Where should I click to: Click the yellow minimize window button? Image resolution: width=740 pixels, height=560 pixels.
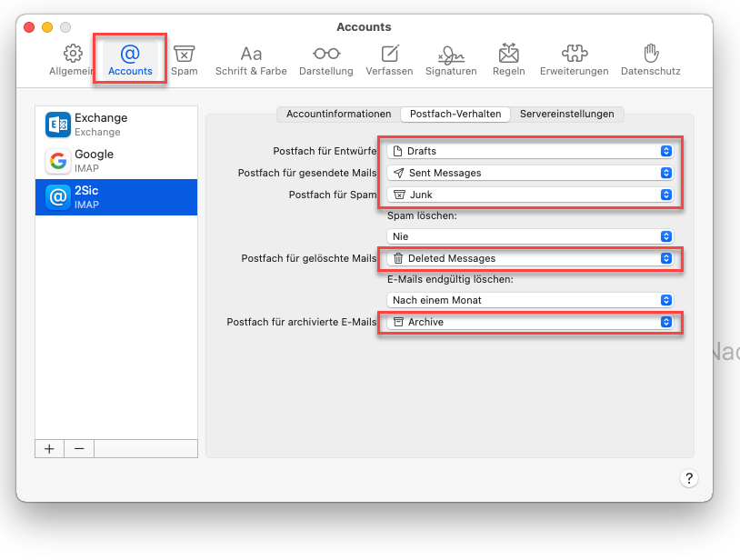(x=47, y=27)
